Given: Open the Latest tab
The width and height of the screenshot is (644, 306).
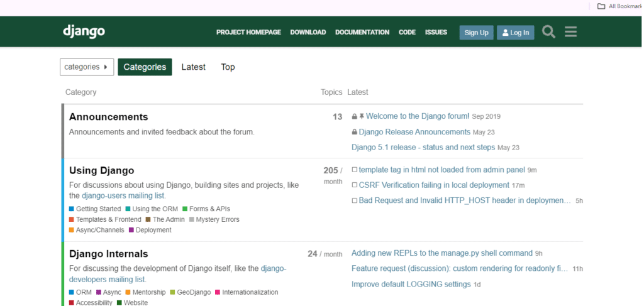Looking at the screenshot, I should pos(193,67).
